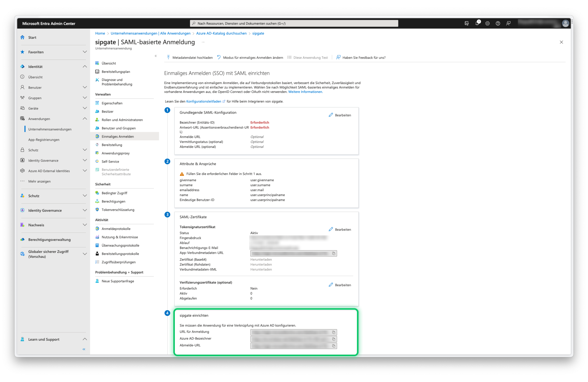Copy the URL für Anmeldung value
Image resolution: width=588 pixels, height=382 pixels.
[x=334, y=332]
